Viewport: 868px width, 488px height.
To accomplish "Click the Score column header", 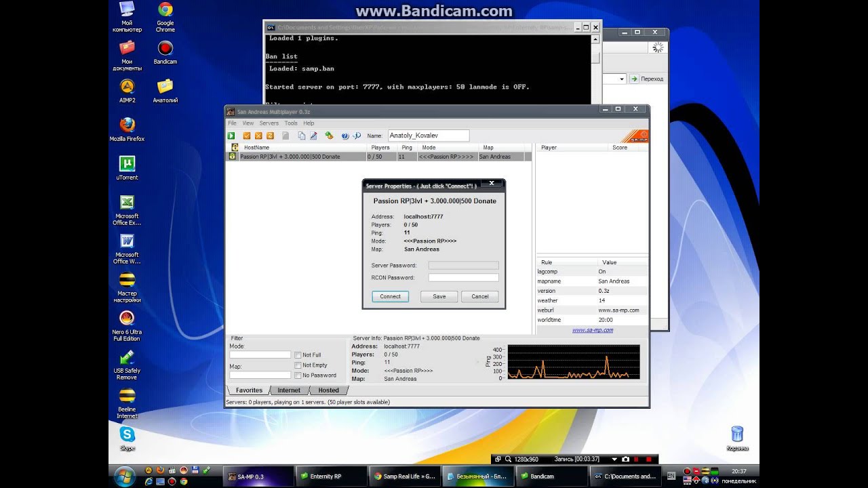I will pos(620,147).
